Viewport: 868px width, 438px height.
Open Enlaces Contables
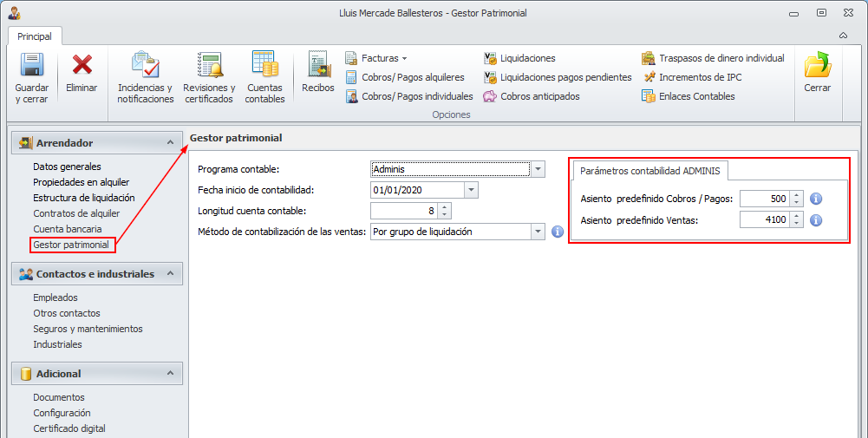pyautogui.click(x=689, y=96)
